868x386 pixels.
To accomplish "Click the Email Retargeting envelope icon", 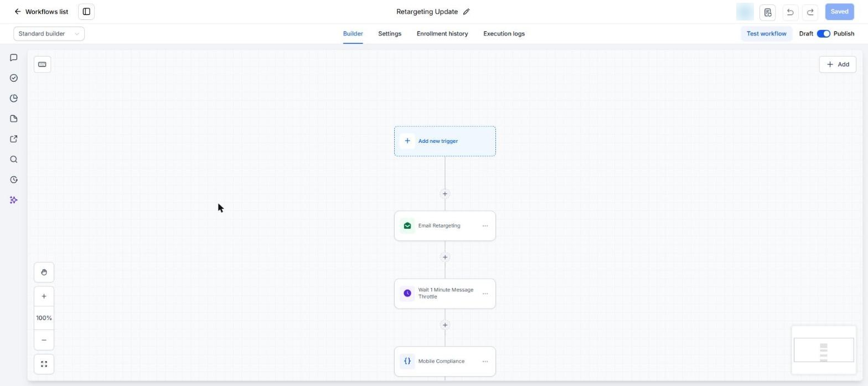I will coord(407,226).
